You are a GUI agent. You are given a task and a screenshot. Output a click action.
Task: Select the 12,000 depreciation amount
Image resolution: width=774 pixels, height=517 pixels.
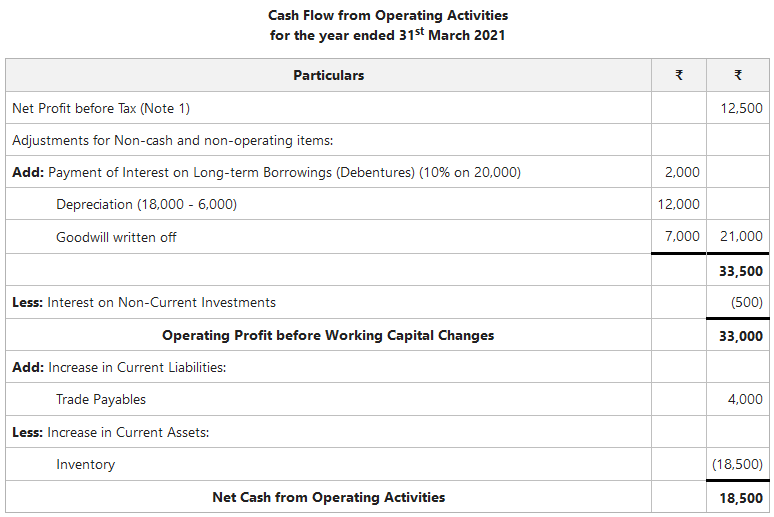pyautogui.click(x=678, y=204)
